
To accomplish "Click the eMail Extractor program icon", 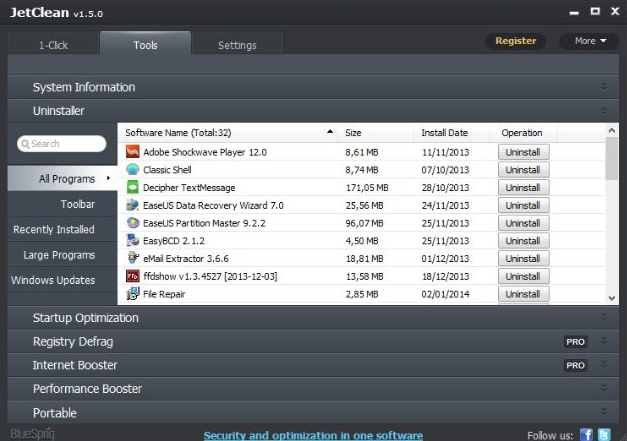I will (133, 258).
